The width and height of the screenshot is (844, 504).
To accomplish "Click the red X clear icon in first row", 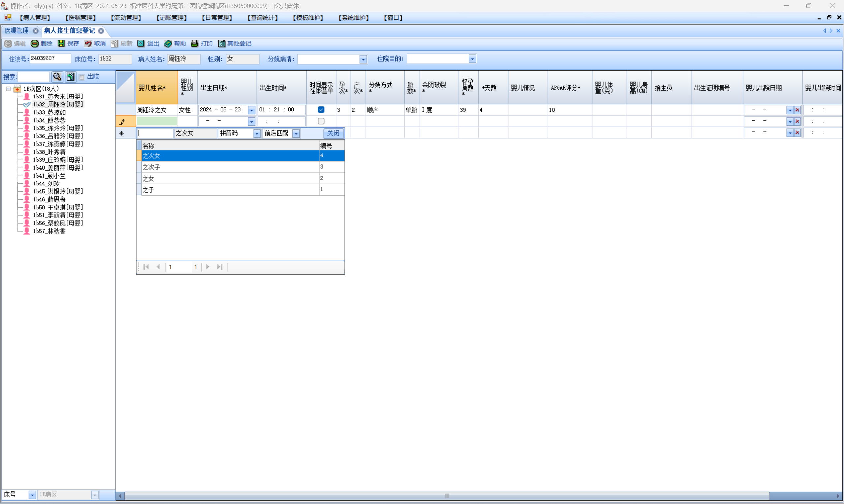I will tap(797, 110).
